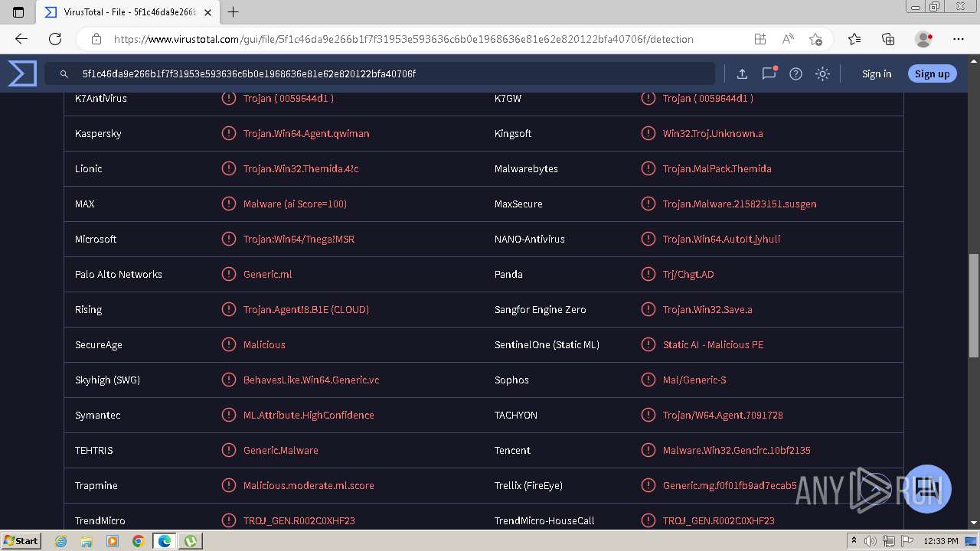Launch Internet Explorer from taskbar
This screenshot has height=551, width=980.
coord(61,541)
